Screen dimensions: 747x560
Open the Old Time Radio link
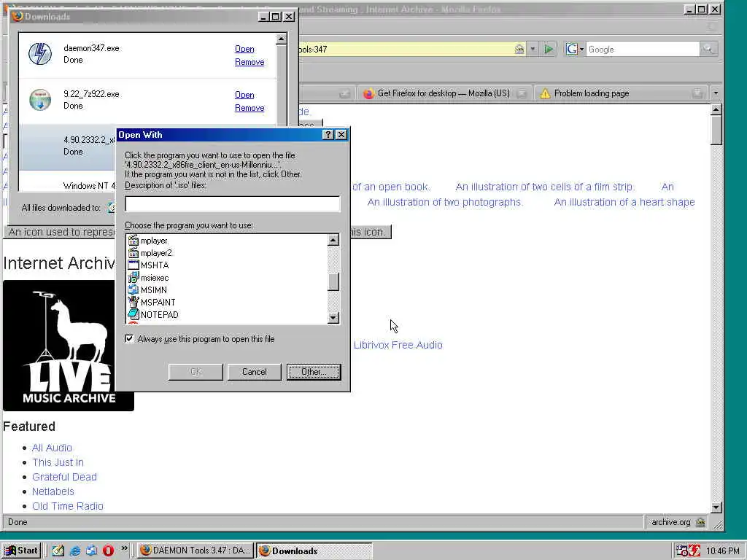[x=68, y=506]
